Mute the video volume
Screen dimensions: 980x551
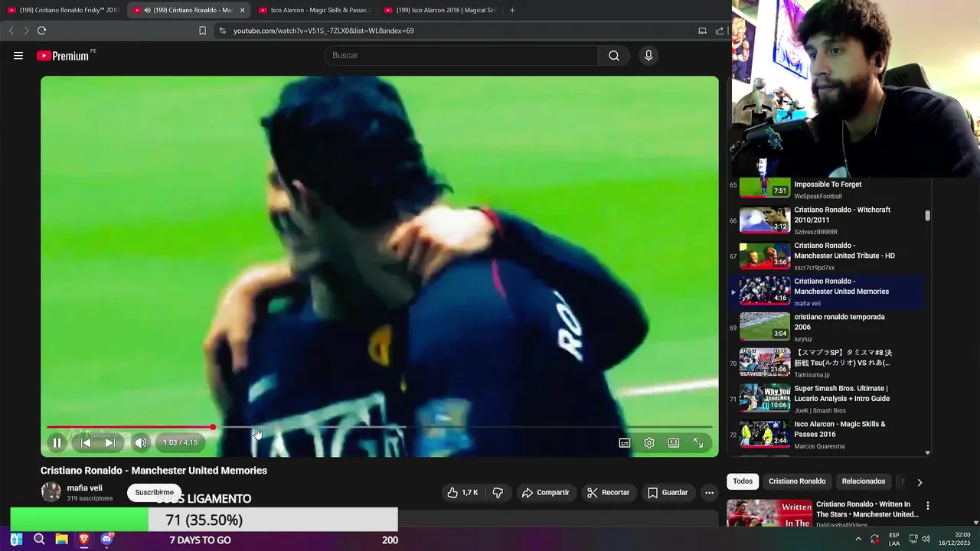(141, 442)
